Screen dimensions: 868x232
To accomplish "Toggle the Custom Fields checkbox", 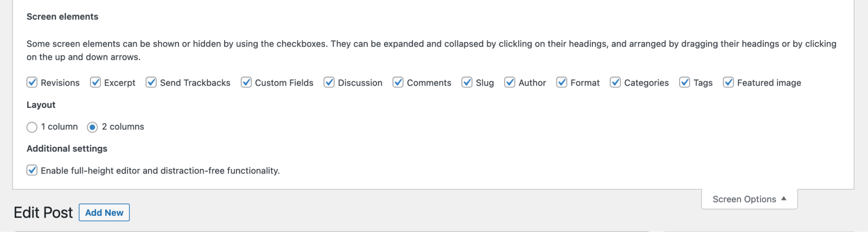I will [x=246, y=82].
